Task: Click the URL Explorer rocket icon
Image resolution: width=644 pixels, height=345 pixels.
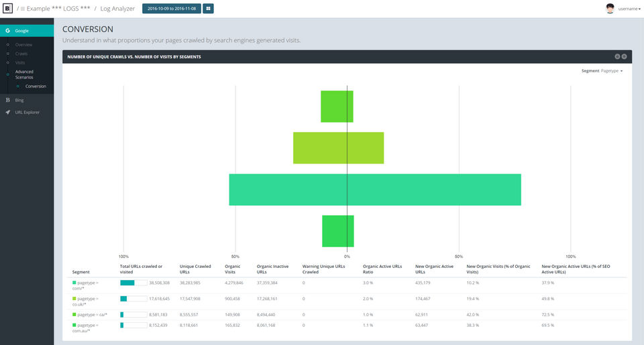Action: 8,112
